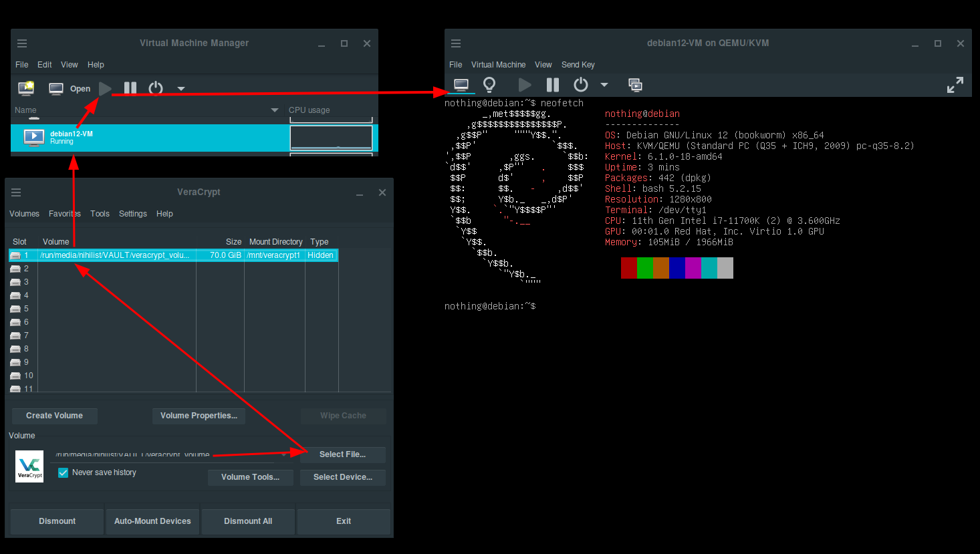Pause the VM from Virtual Machine Manager toolbar

click(x=130, y=88)
